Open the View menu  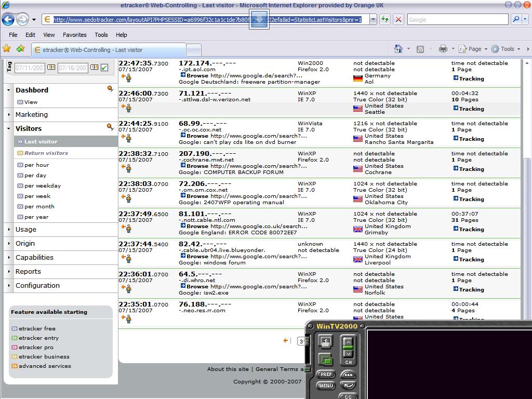49,35
